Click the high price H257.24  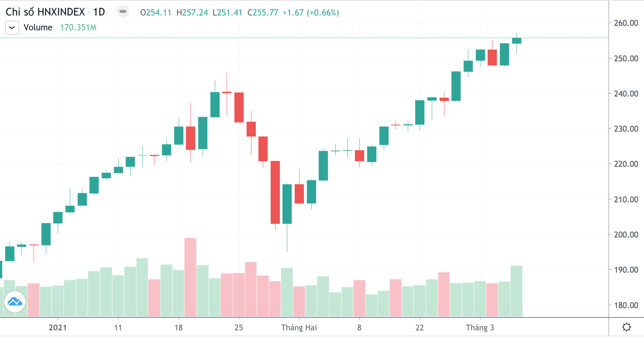(192, 12)
